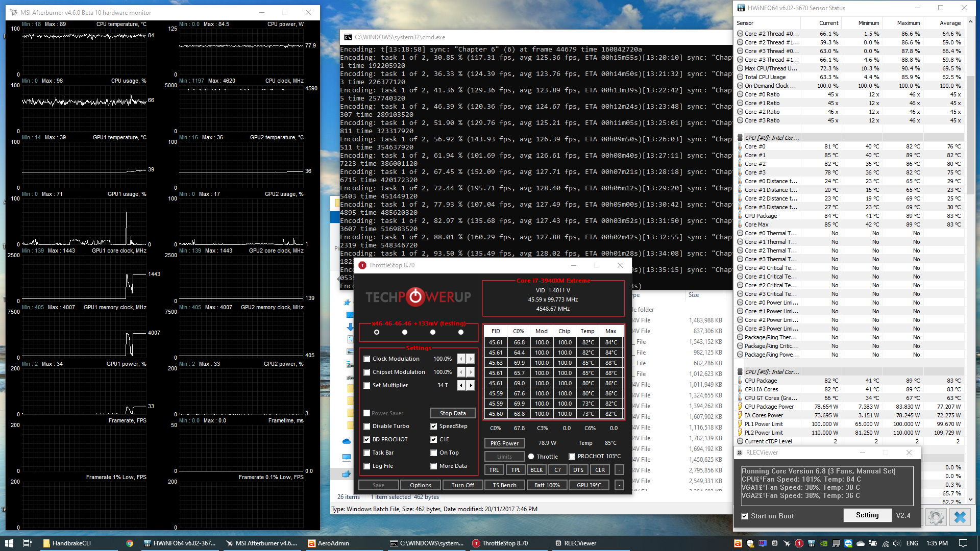The image size is (980, 551).
Task: Click the TeamViewer tray icon
Action: coord(848,543)
